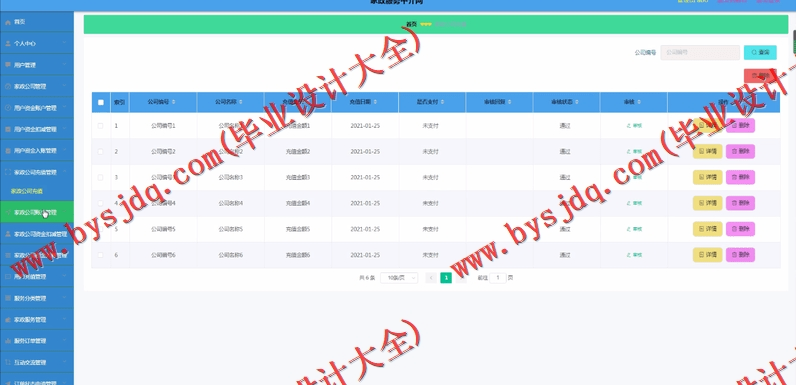This screenshot has width=796, height=385.
Task: Expand the 家政服务管理 chevron
Action: pos(64,320)
